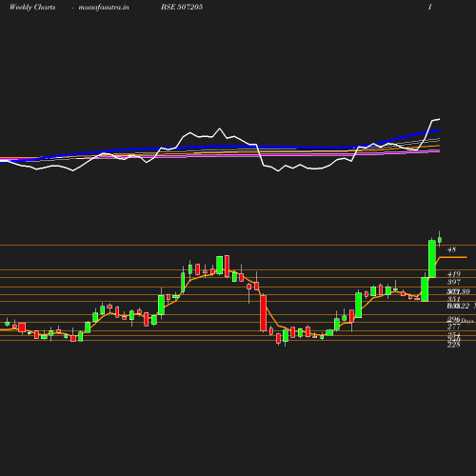This screenshot has height=476, width=476.
Task: Click the tallest green candlestick near chart end
Action: pyautogui.click(x=432, y=259)
